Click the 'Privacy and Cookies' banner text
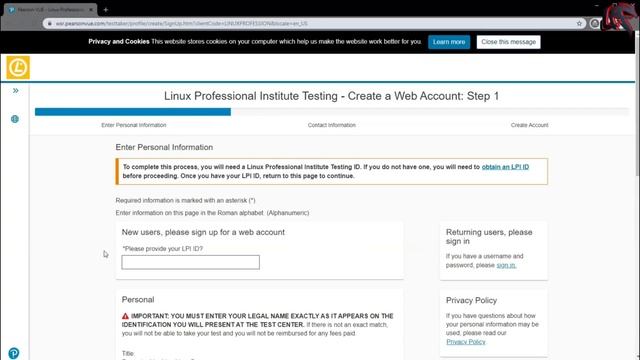Screen dimensions: 640x360 pos(119,42)
